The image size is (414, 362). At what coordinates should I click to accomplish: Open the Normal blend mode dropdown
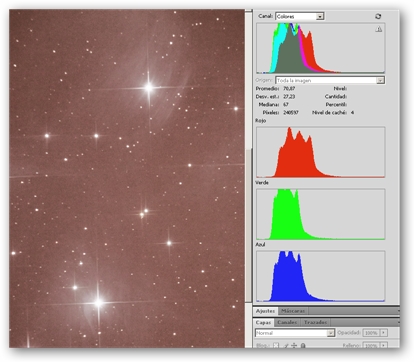(x=295, y=333)
